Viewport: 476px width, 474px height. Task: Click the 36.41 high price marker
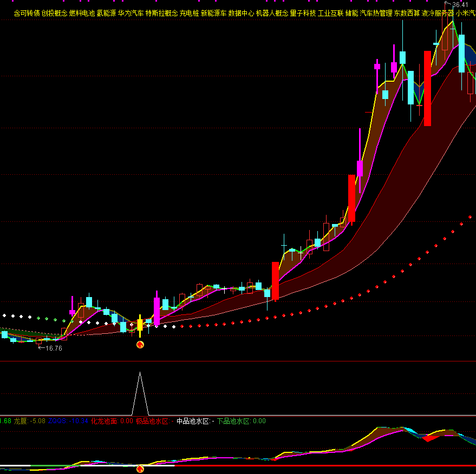[x=460, y=5]
